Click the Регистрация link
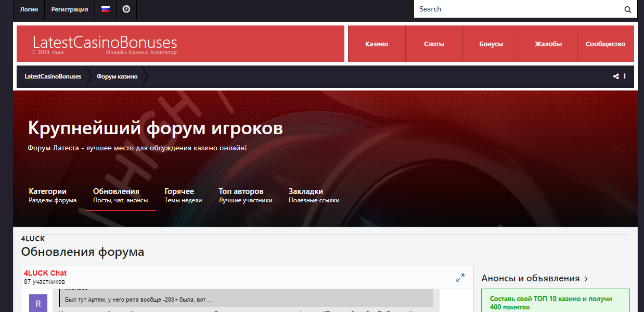 (x=70, y=9)
